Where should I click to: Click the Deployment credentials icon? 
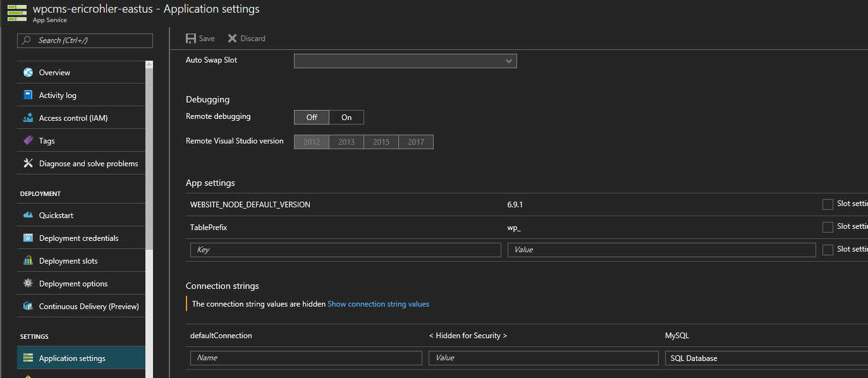(x=28, y=238)
